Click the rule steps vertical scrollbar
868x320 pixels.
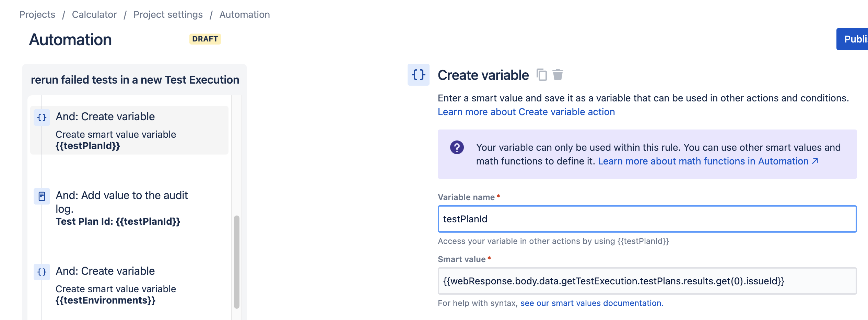coord(237,262)
